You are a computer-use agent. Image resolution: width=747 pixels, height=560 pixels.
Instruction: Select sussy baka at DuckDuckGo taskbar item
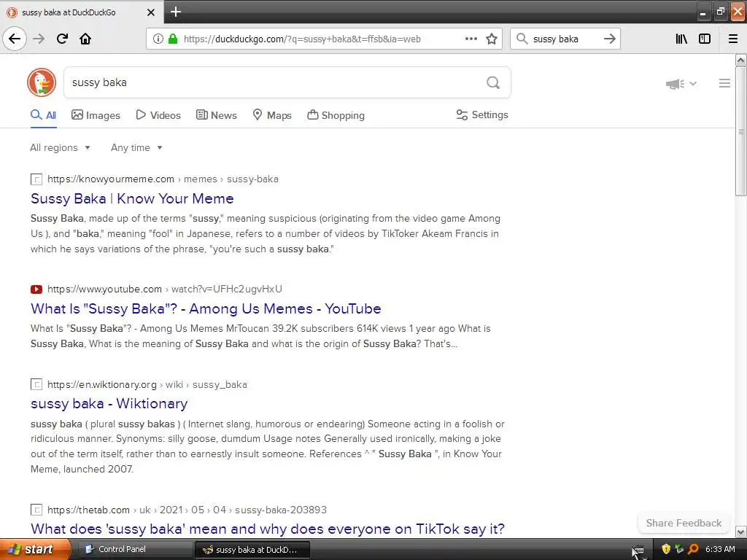click(x=252, y=550)
